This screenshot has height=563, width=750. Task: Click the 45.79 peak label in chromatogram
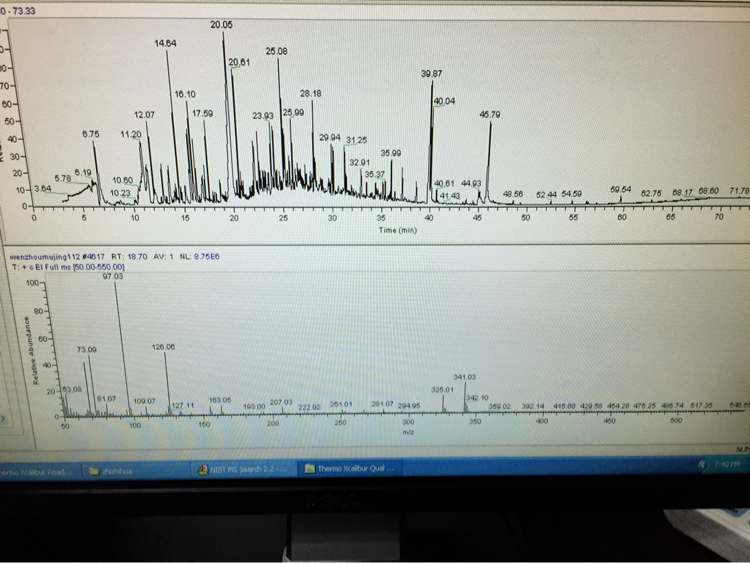tap(490, 114)
